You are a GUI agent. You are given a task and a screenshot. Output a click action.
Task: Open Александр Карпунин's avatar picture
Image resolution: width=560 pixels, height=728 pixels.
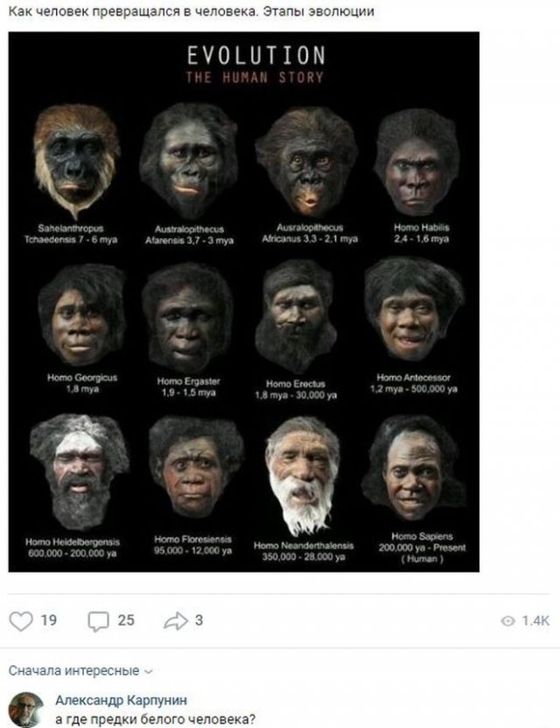click(26, 710)
